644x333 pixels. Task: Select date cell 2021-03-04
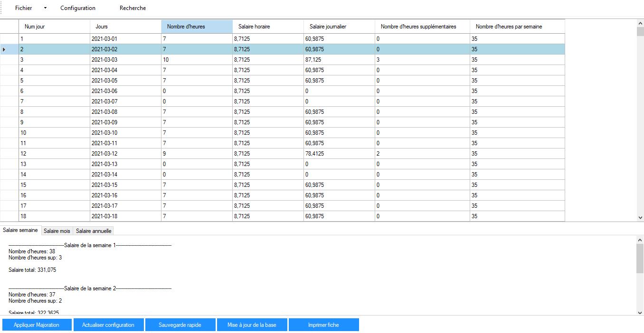click(125, 70)
